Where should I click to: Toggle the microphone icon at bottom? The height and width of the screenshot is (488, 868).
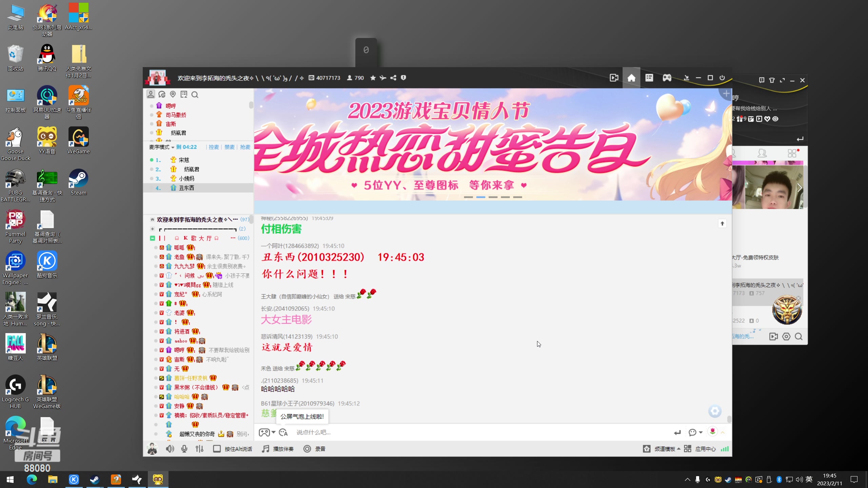click(x=184, y=448)
